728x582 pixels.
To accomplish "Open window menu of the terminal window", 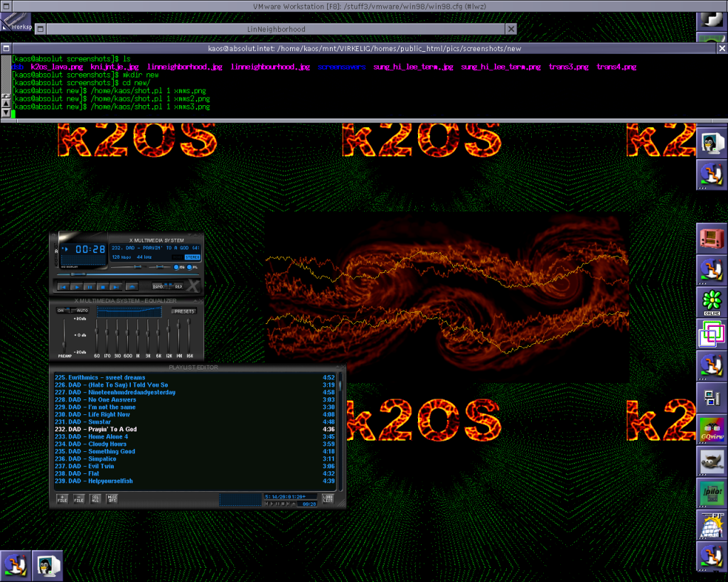I will point(6,48).
